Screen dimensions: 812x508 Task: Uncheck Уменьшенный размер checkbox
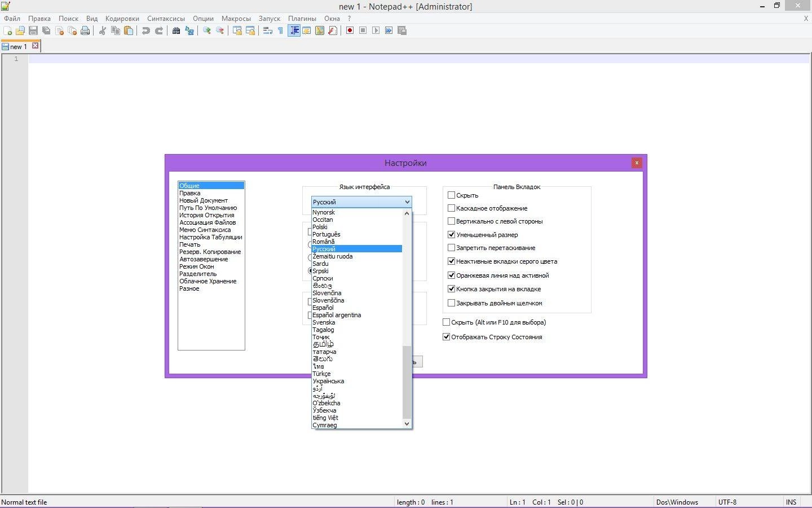pyautogui.click(x=451, y=234)
